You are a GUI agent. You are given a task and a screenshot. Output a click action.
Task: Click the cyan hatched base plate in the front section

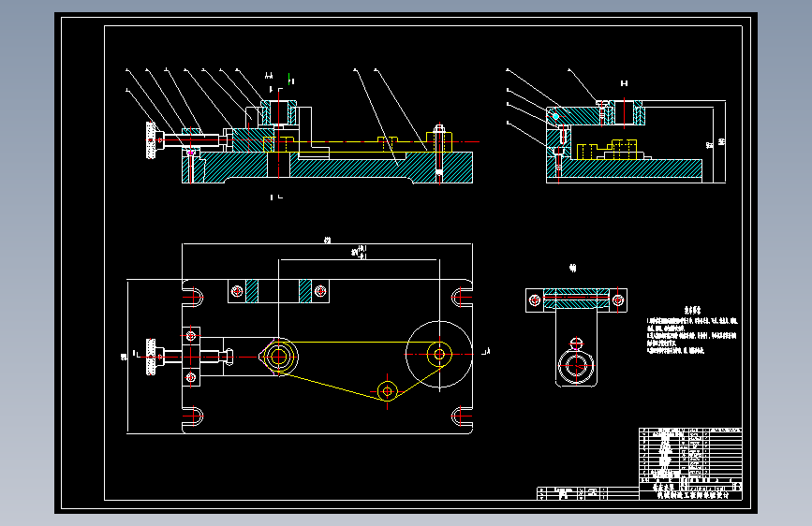327,168
